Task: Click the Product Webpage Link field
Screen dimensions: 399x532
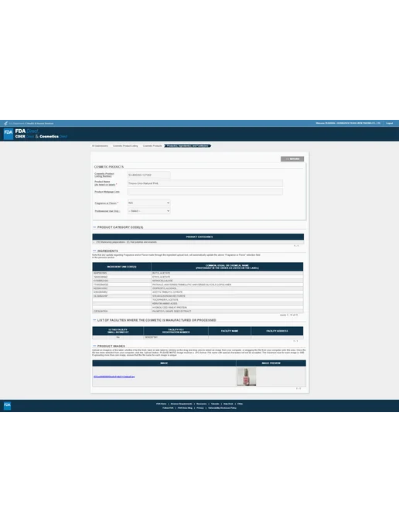Action: tap(205, 192)
